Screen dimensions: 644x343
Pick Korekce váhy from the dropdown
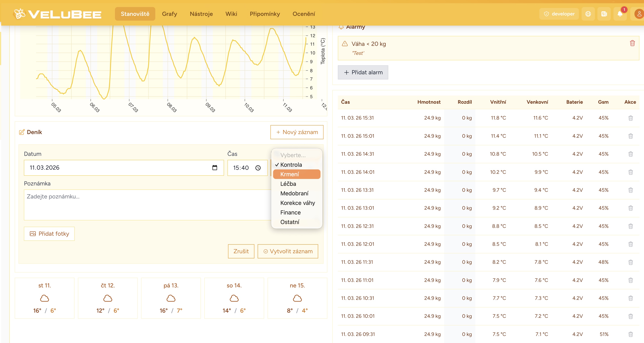[x=297, y=203]
